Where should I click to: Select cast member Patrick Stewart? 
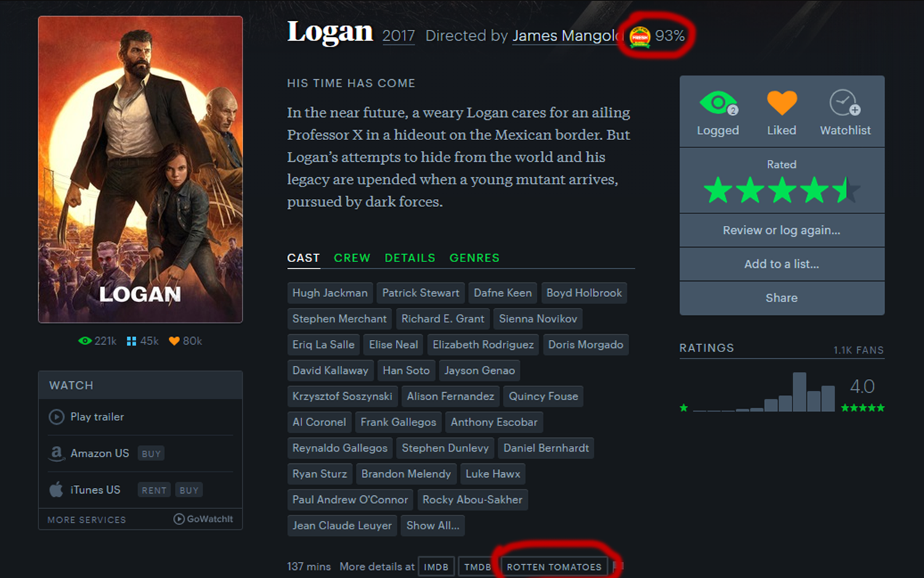[x=421, y=293]
